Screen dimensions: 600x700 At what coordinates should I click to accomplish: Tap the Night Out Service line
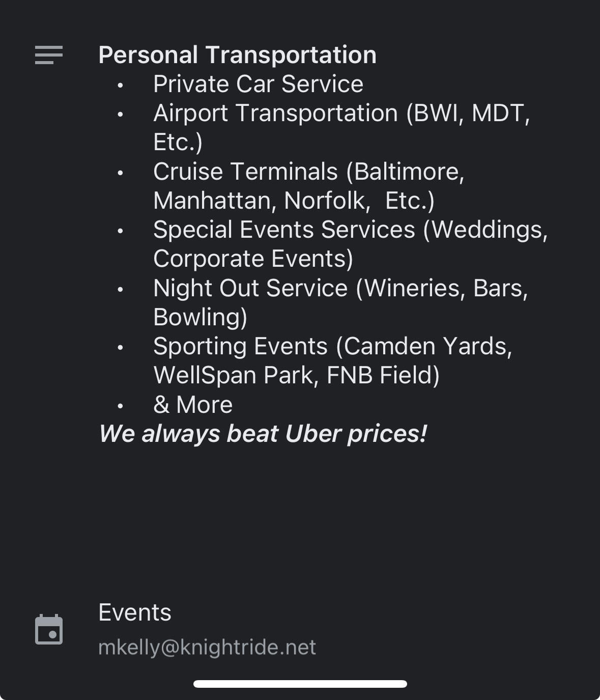pyautogui.click(x=340, y=288)
